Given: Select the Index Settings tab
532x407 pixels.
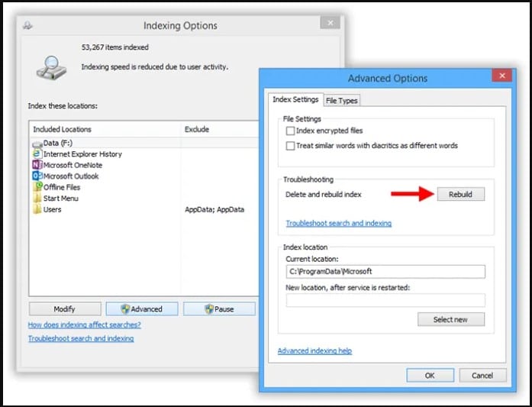Looking at the screenshot, I should click(x=295, y=99).
